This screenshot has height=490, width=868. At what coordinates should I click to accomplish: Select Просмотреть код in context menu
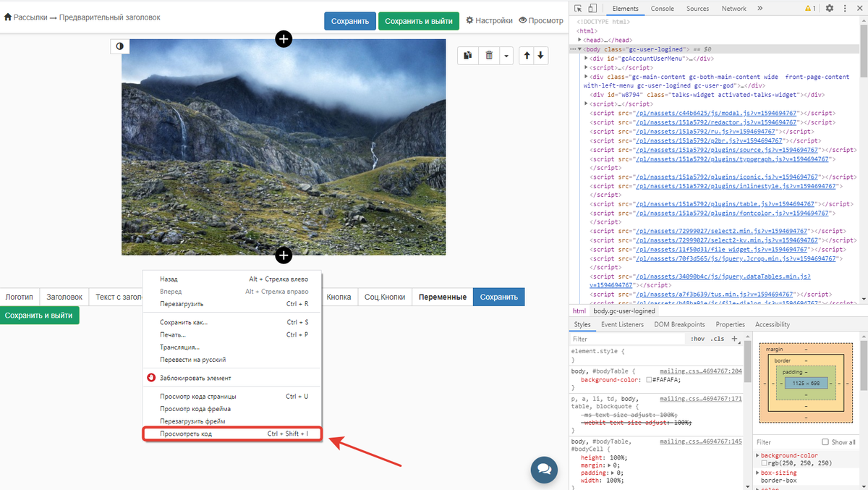point(231,434)
